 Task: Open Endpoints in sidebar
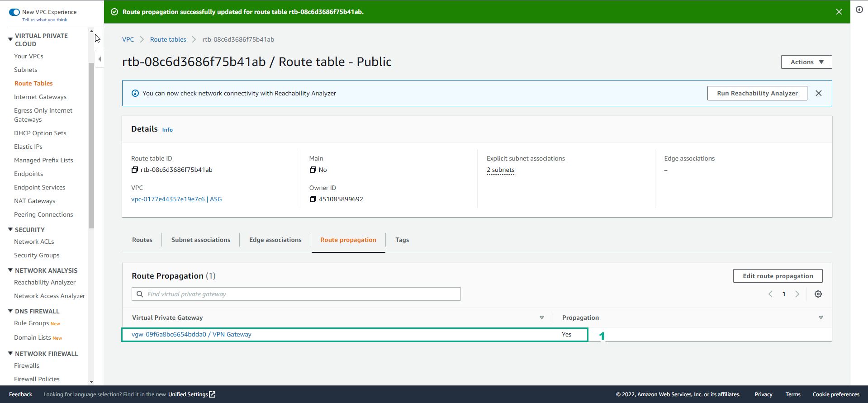[28, 174]
